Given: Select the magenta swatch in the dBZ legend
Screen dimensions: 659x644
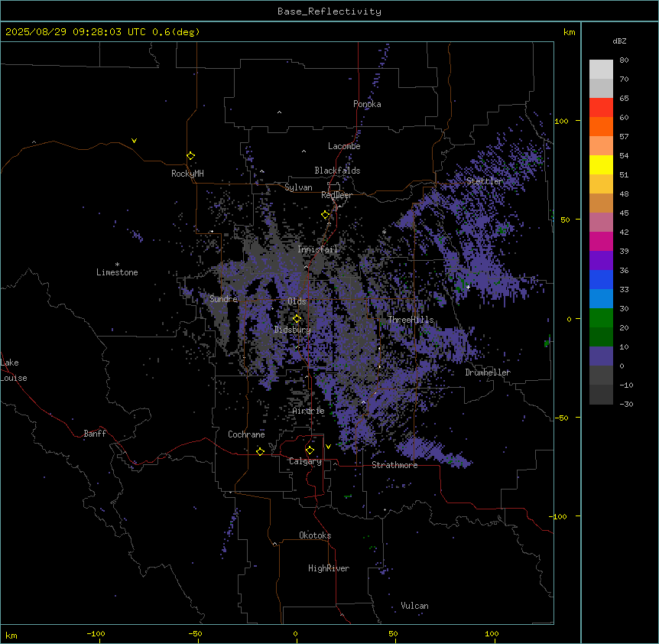Looking at the screenshot, I should pyautogui.click(x=601, y=241).
